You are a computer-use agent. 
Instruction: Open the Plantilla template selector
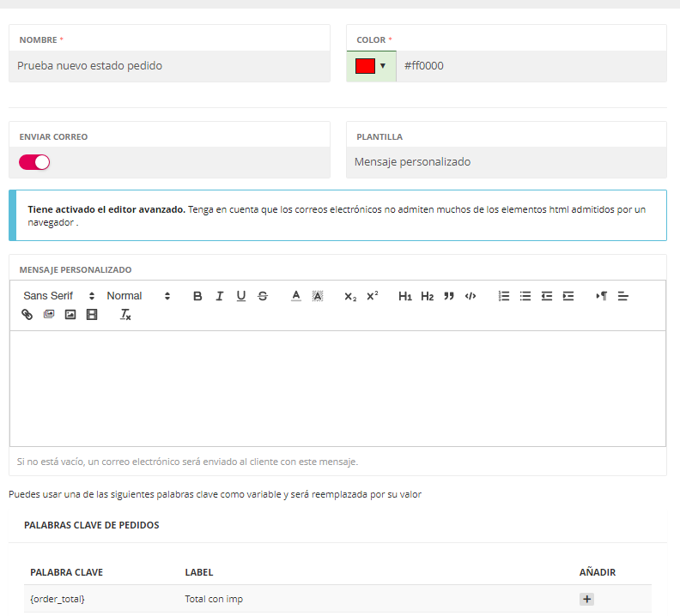click(x=506, y=162)
